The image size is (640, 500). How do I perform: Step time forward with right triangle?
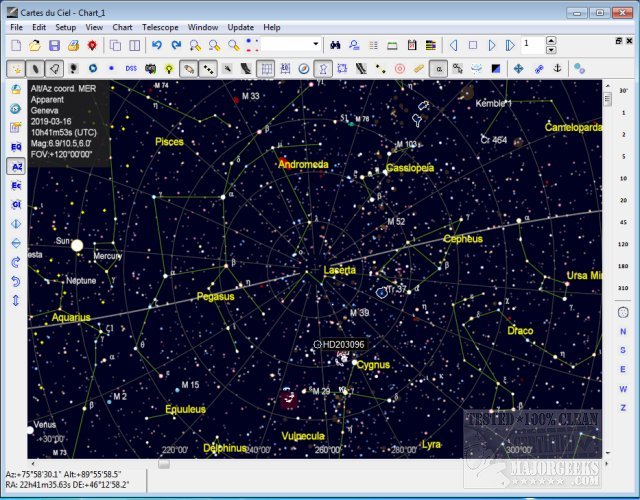click(492, 45)
